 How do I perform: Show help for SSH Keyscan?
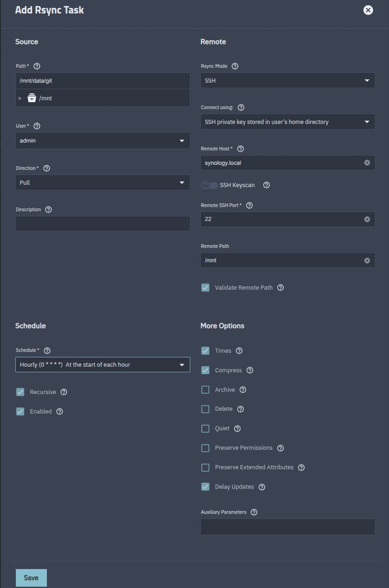coord(266,185)
